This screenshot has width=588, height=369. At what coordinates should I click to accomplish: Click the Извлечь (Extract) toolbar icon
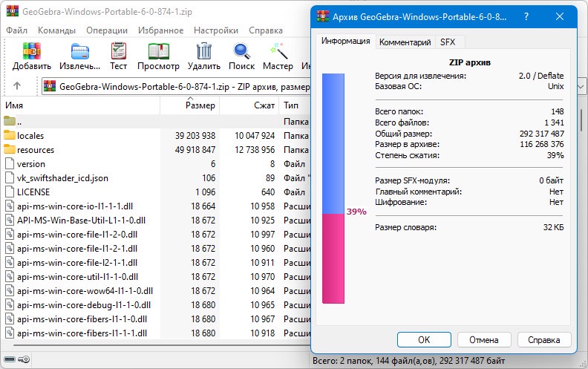[x=80, y=51]
